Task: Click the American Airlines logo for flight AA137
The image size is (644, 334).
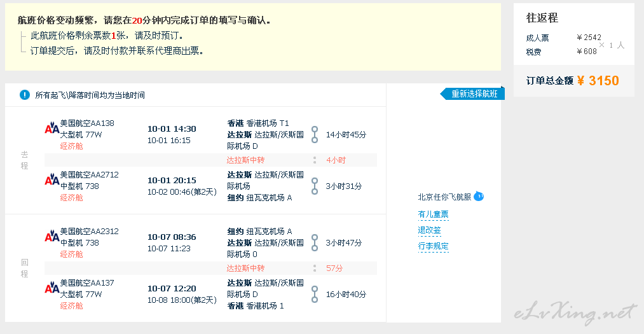Action: tap(51, 288)
